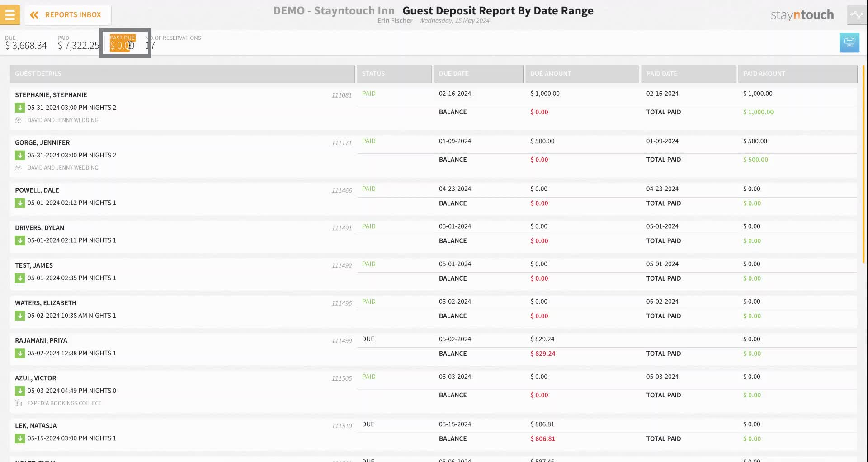
Task: Click guest name DRIVERS, DYLAN
Action: (40, 228)
